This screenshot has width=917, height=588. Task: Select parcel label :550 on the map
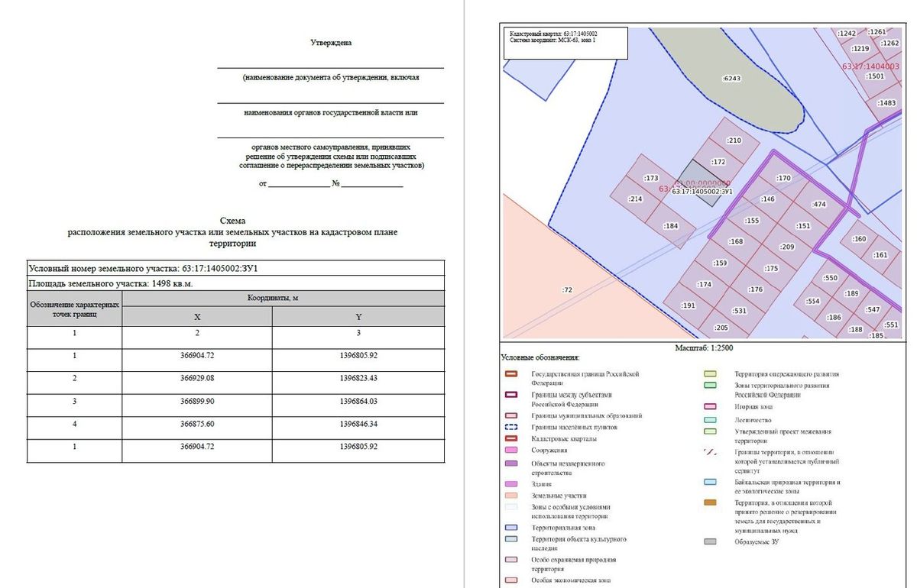[831, 278]
